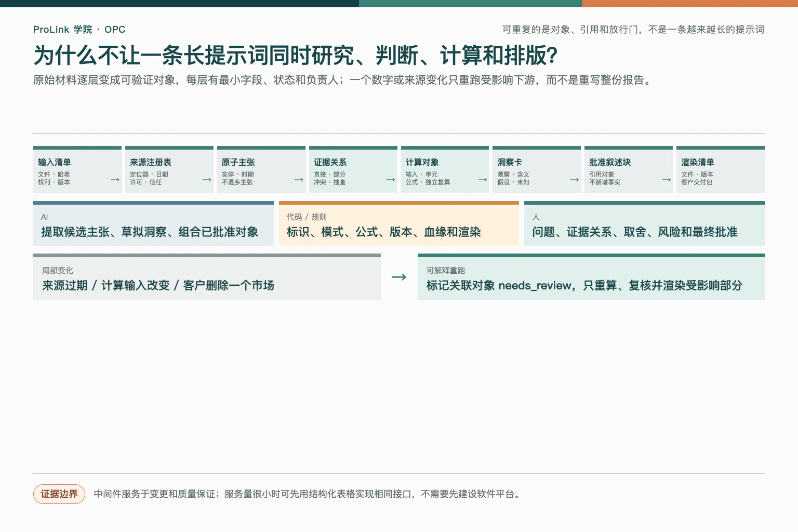
Task: Click the headline 为什么不让一条长提示词同时研究
Action: coord(296,55)
